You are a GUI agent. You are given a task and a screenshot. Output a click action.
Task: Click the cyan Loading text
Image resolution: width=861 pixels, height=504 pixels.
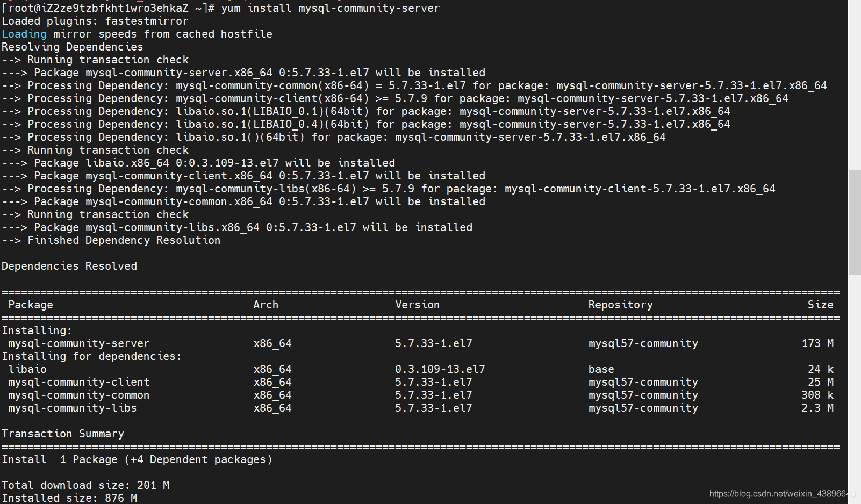point(24,34)
